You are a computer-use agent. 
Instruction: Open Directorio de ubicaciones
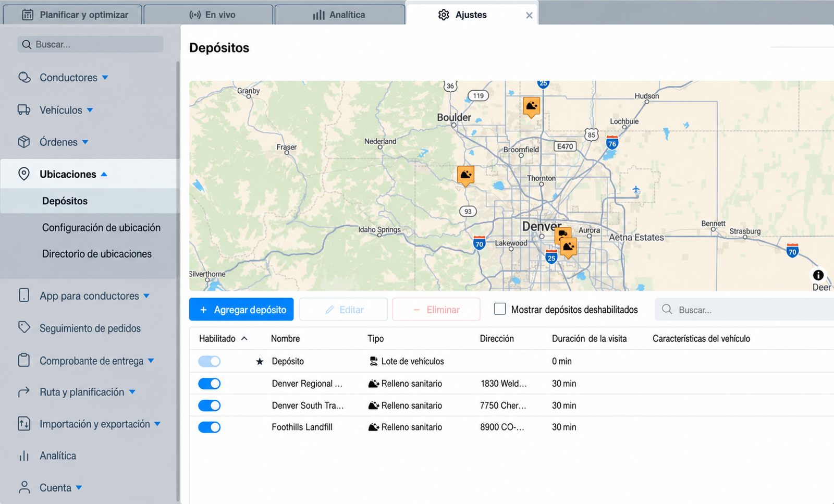click(97, 254)
